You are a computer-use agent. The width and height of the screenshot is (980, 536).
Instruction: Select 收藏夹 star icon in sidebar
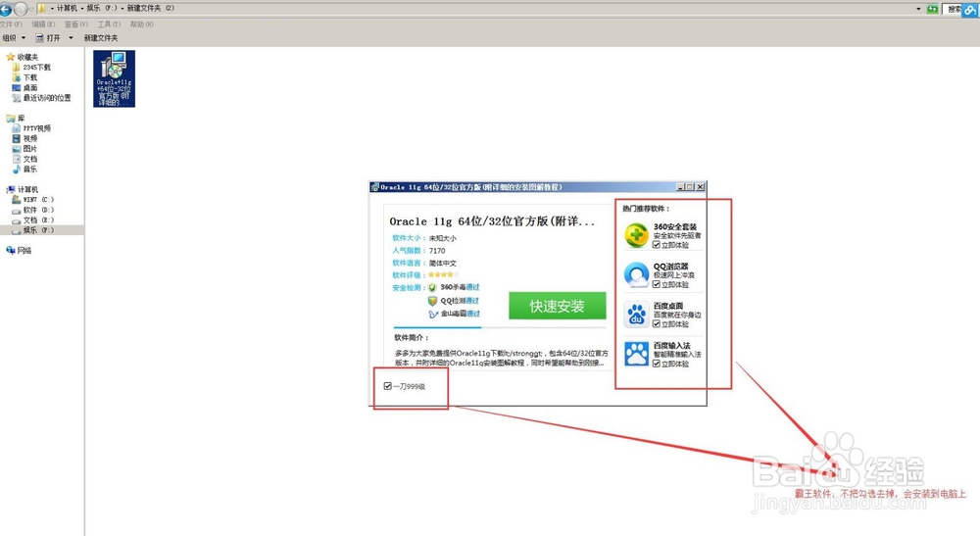pos(10,57)
